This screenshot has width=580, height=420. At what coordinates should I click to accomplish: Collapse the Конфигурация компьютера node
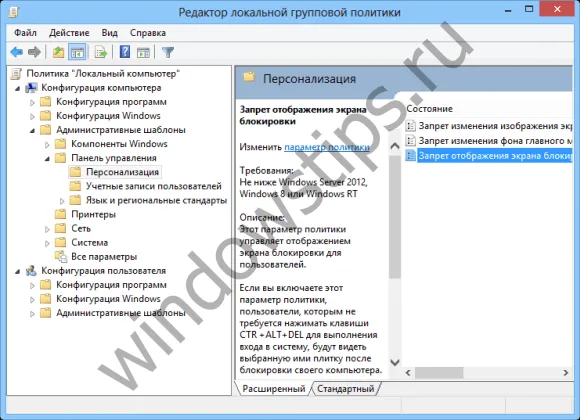coord(17,89)
